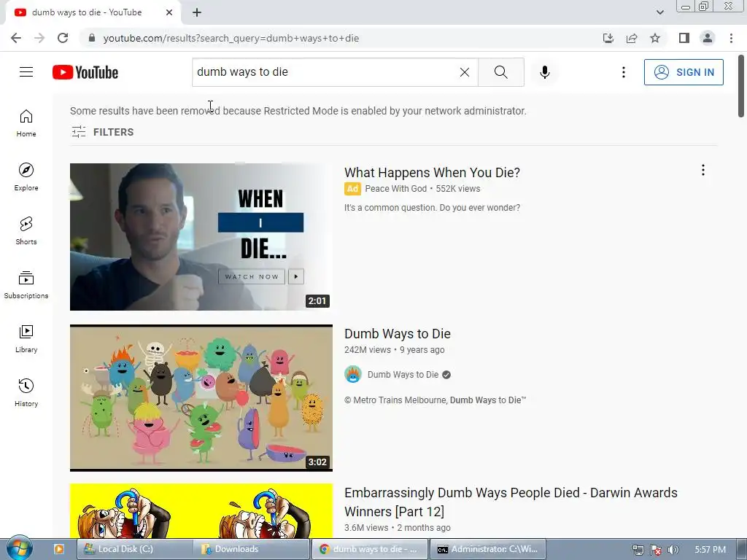Viewport: 747px width, 560px height.
Task: Open the Windows Start orb
Action: [20, 548]
